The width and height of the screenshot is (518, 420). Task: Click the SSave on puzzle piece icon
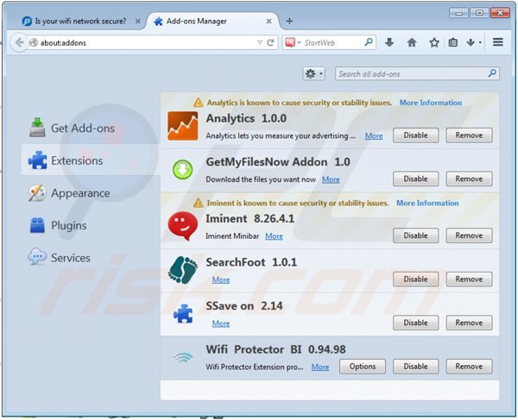(183, 313)
